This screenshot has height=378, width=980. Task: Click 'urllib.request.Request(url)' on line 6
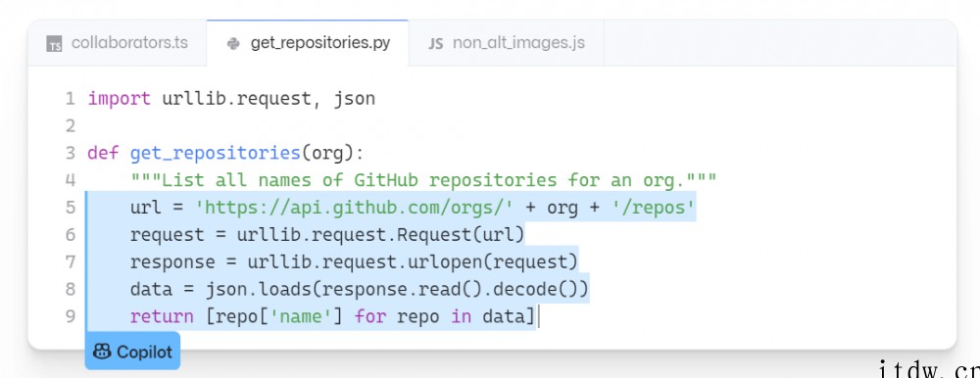click(x=380, y=235)
